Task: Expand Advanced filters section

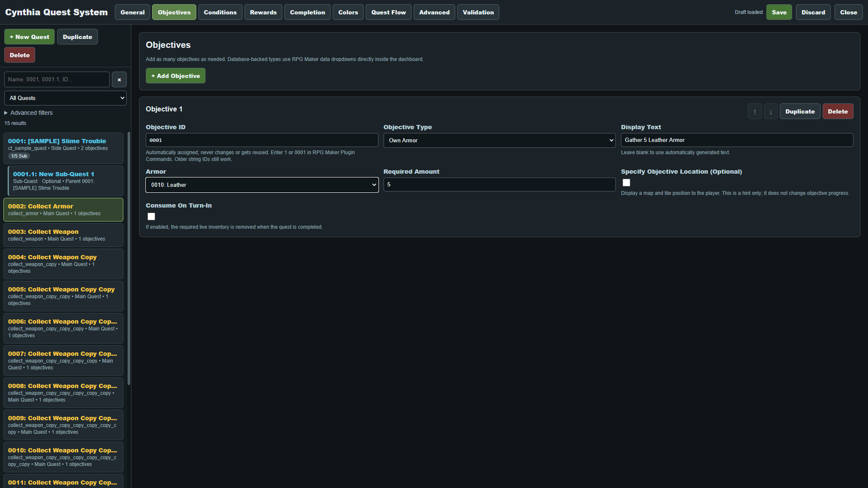Action: (x=28, y=113)
